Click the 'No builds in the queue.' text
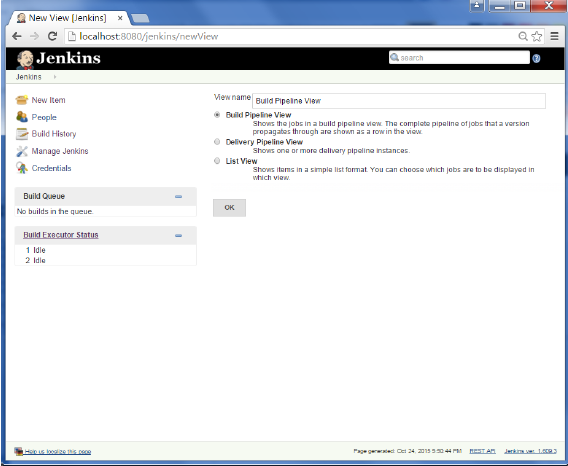The width and height of the screenshot is (568, 466). (x=55, y=211)
